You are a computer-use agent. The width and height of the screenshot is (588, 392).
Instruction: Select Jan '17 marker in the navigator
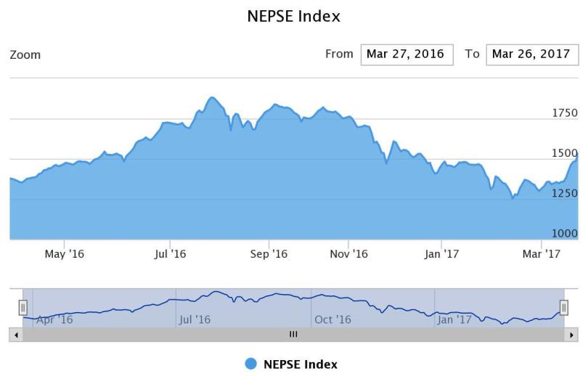click(x=456, y=319)
